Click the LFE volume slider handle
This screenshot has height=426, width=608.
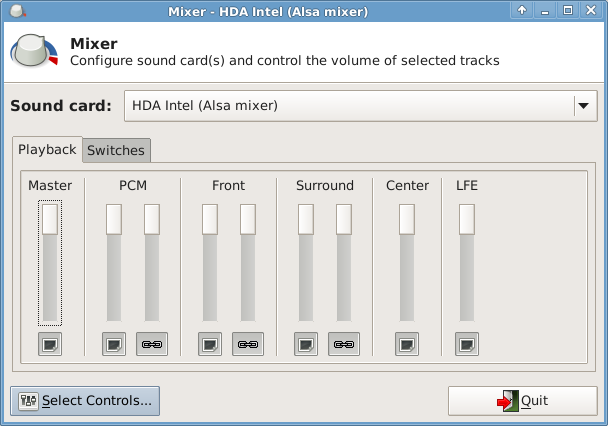click(467, 219)
